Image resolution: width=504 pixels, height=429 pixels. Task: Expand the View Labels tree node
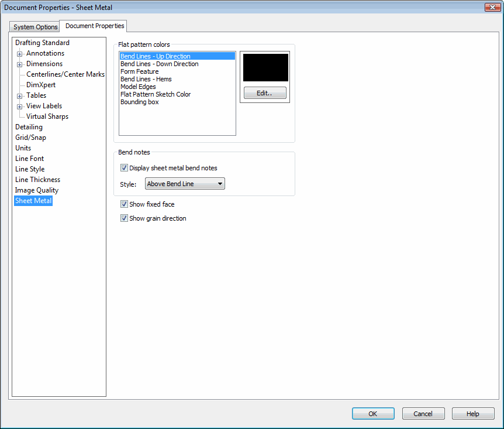pyautogui.click(x=20, y=107)
